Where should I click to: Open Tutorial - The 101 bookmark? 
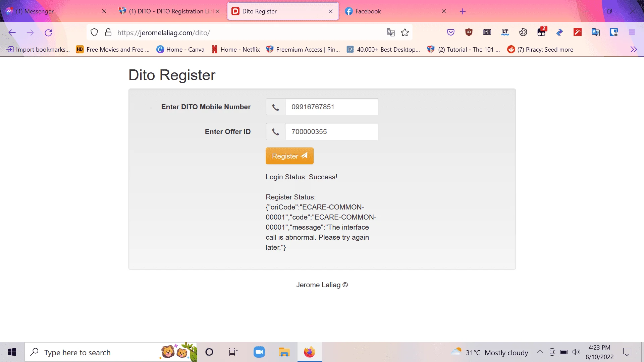click(x=464, y=50)
